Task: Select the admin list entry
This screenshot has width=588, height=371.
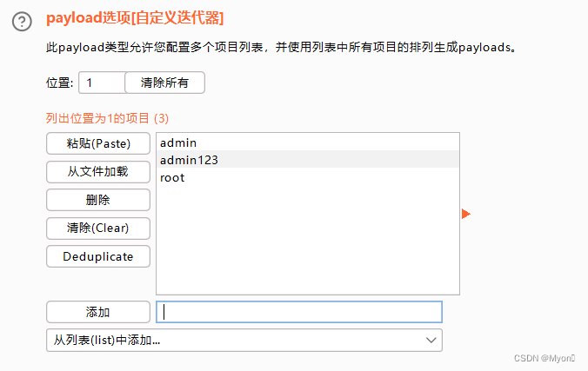Action: coord(308,142)
